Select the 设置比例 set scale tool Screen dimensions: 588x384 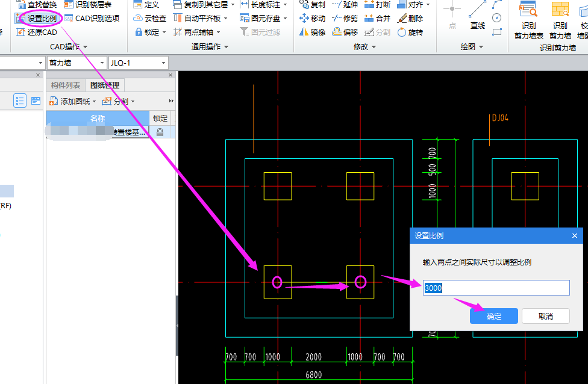coord(37,18)
